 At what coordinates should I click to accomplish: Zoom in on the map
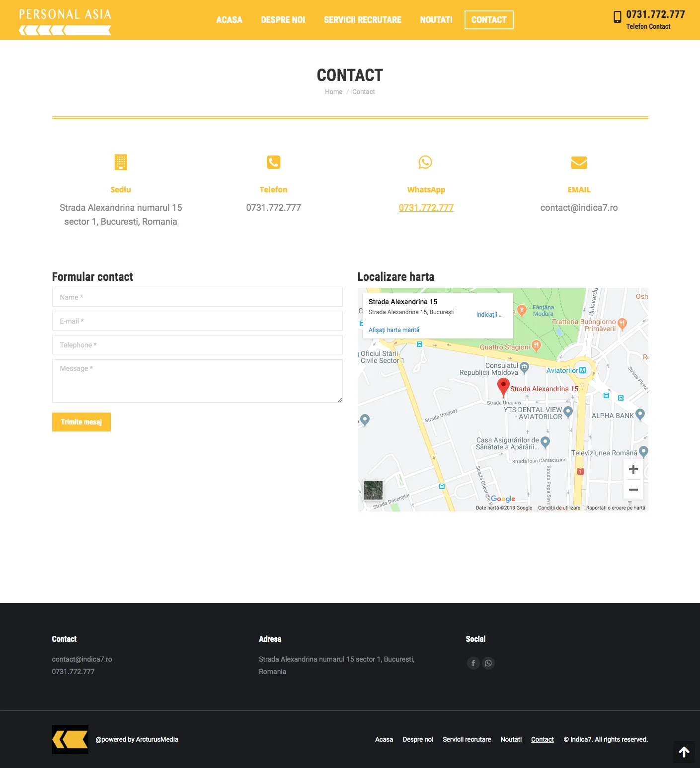click(x=633, y=469)
